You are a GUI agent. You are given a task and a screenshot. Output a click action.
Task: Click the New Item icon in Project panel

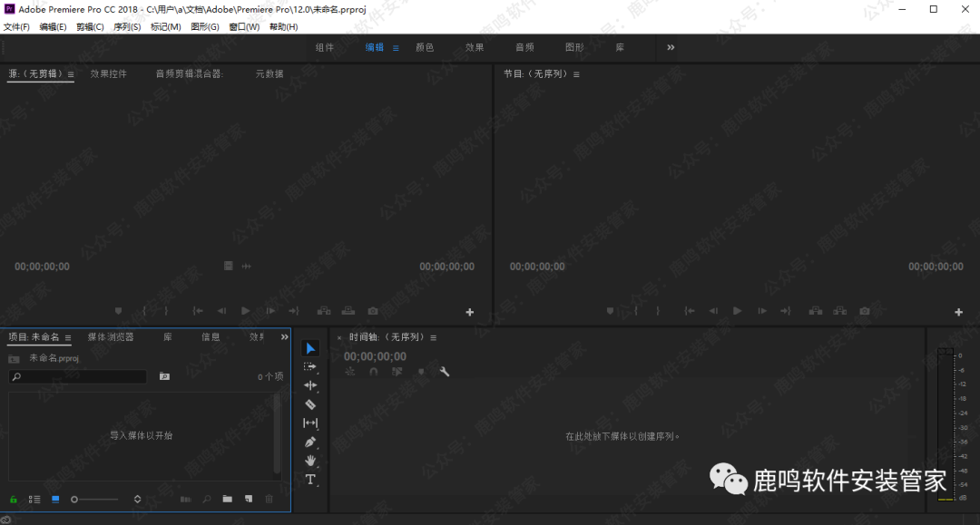pos(248,499)
